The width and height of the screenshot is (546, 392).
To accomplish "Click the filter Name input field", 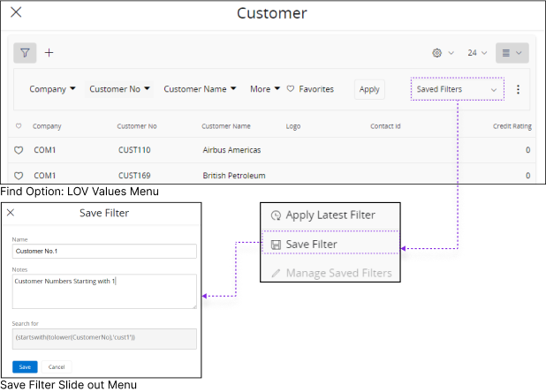I will tap(104, 252).
